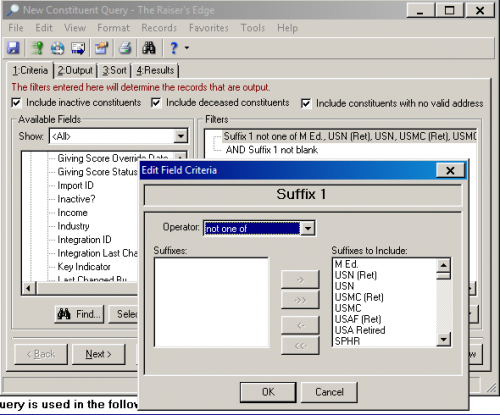Image resolution: width=500 pixels, height=415 pixels.
Task: Open the Edit menu
Action: click(x=44, y=28)
